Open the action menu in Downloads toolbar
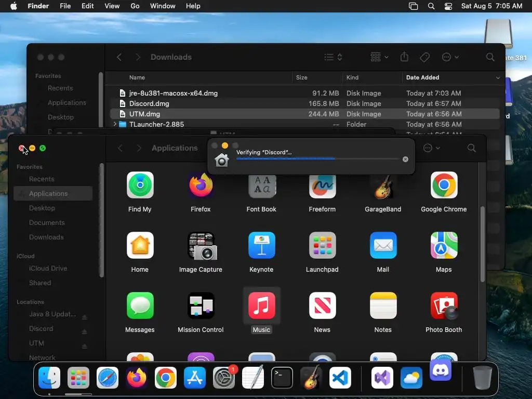532x399 pixels. (450, 57)
